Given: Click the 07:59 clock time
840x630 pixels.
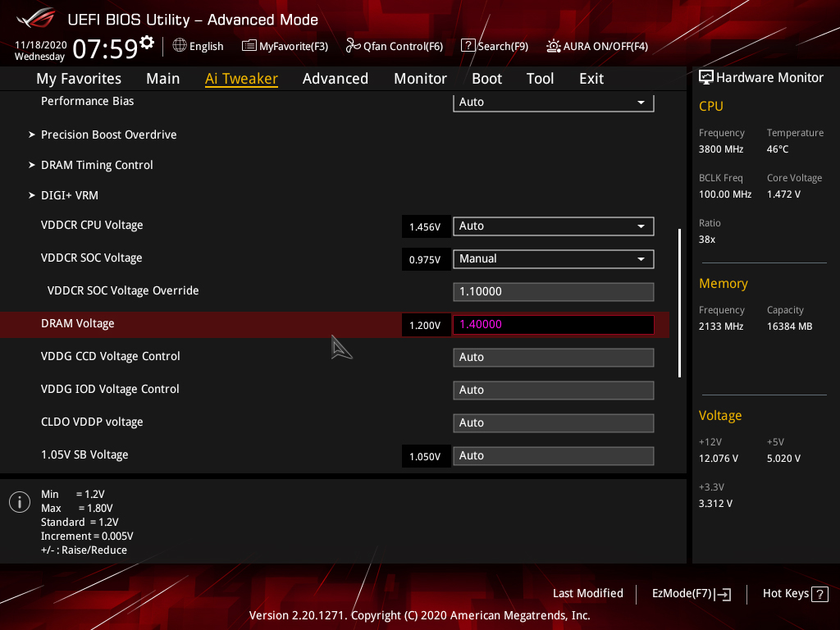Looking at the screenshot, I should click(x=106, y=49).
